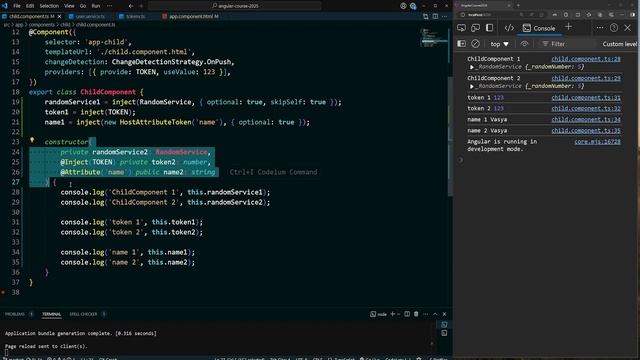Viewport: 640px width, 360px height.
Task: Close the bottom panel
Action: tap(444, 314)
